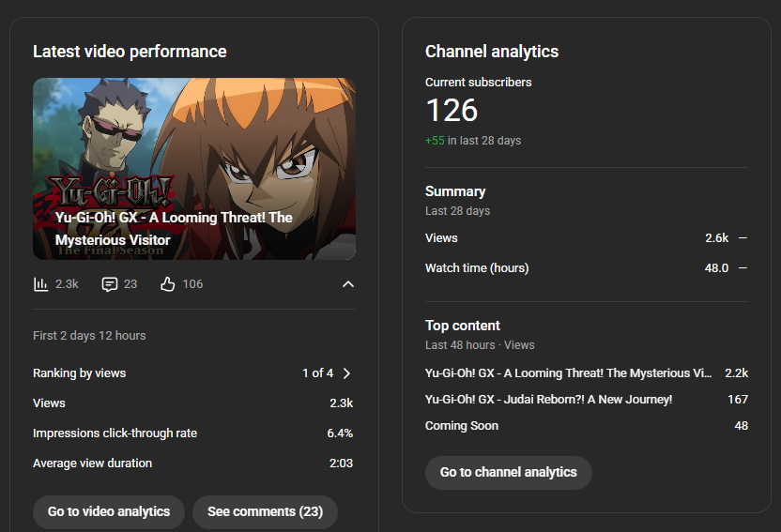This screenshot has height=532, width=781.
Task: Click the Ranking by views row label
Action: (x=79, y=373)
